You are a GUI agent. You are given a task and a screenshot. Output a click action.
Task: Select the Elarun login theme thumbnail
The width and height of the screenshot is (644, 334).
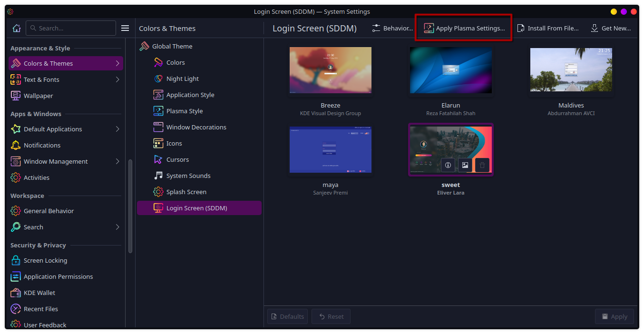pos(451,70)
